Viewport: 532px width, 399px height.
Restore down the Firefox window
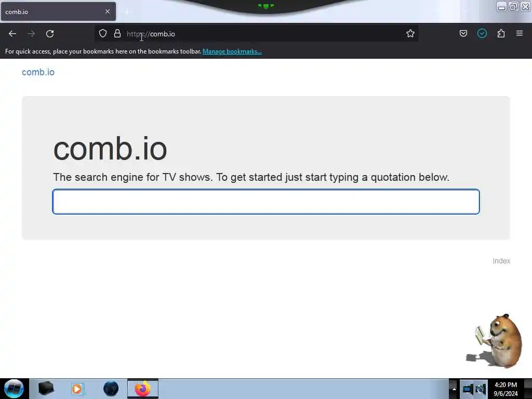(513, 6)
